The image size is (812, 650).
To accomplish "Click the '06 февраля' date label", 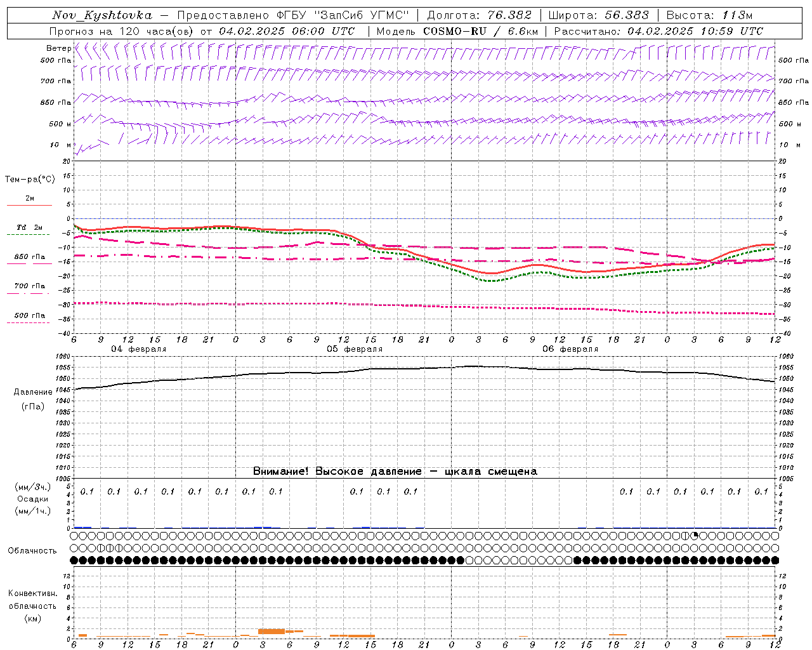I will 570,349.
